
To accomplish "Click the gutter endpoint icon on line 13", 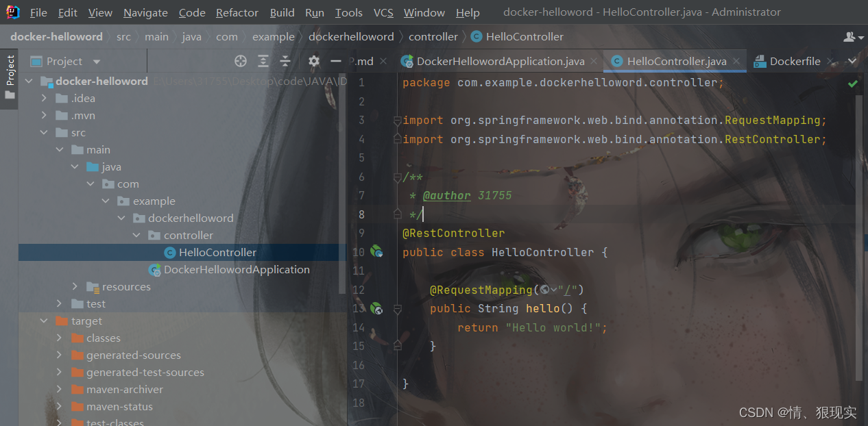I will point(376,309).
